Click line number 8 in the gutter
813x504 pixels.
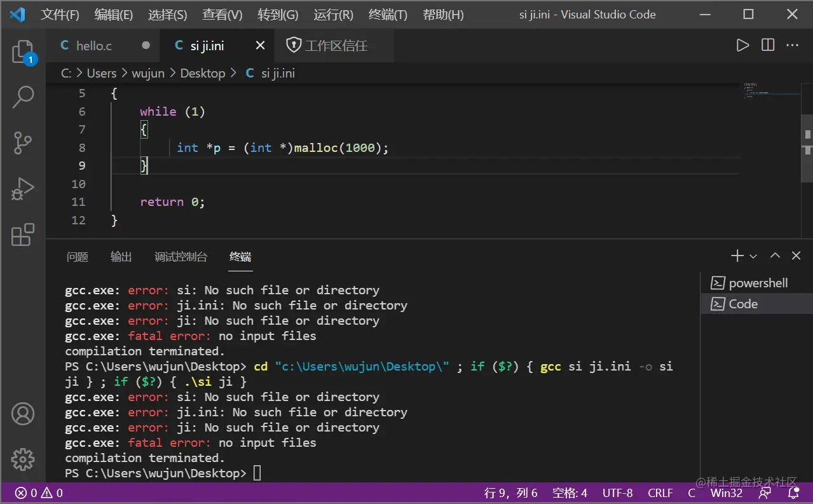tap(82, 147)
